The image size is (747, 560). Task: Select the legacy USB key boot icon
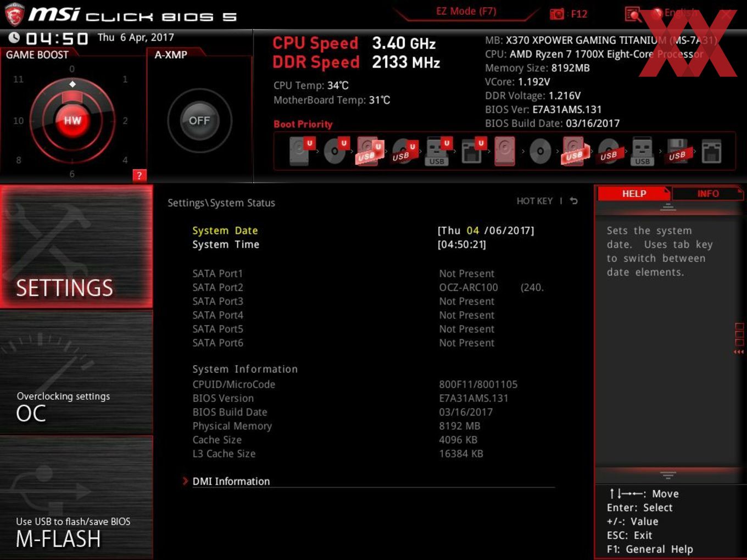[x=642, y=151]
